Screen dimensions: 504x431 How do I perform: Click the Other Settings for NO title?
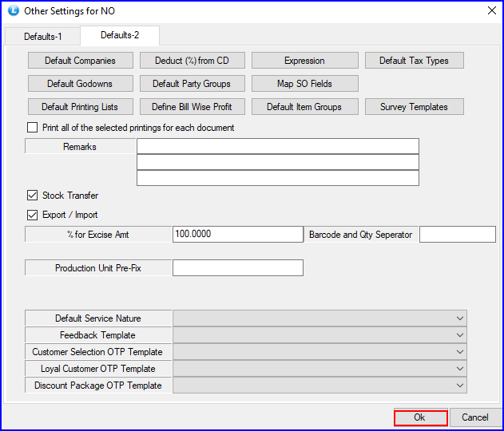(69, 11)
